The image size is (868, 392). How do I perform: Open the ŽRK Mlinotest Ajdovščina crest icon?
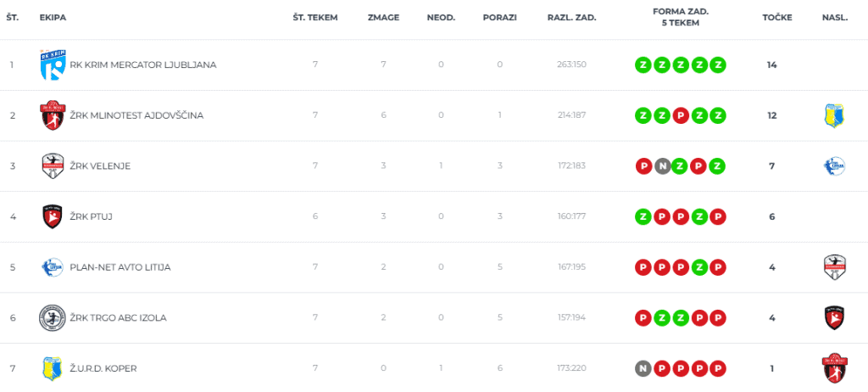[x=53, y=115]
